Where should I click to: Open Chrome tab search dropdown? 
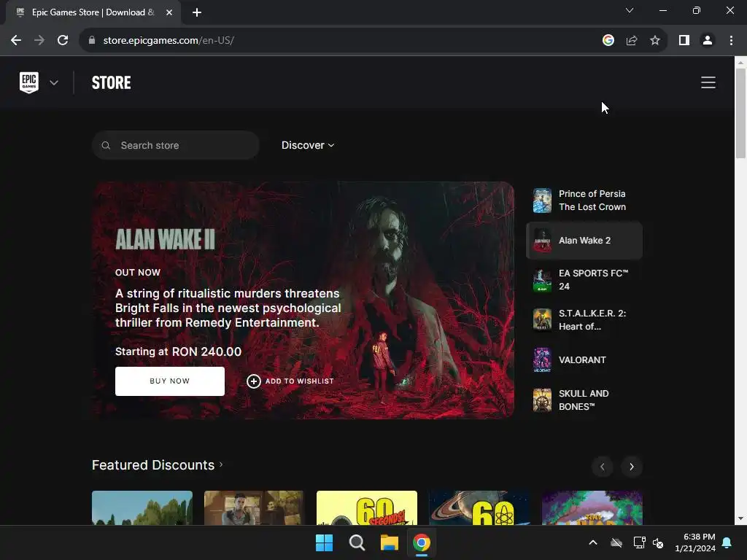click(630, 10)
